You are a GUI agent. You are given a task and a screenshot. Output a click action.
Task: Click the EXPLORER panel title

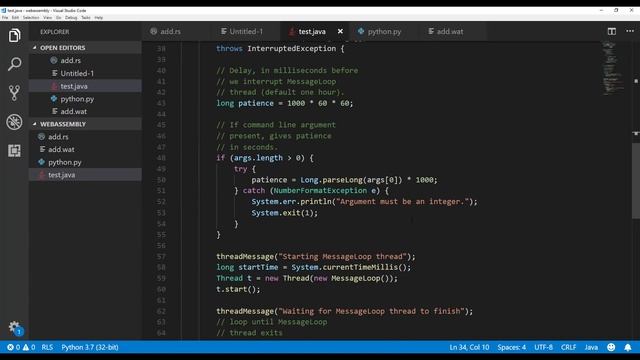(x=55, y=32)
